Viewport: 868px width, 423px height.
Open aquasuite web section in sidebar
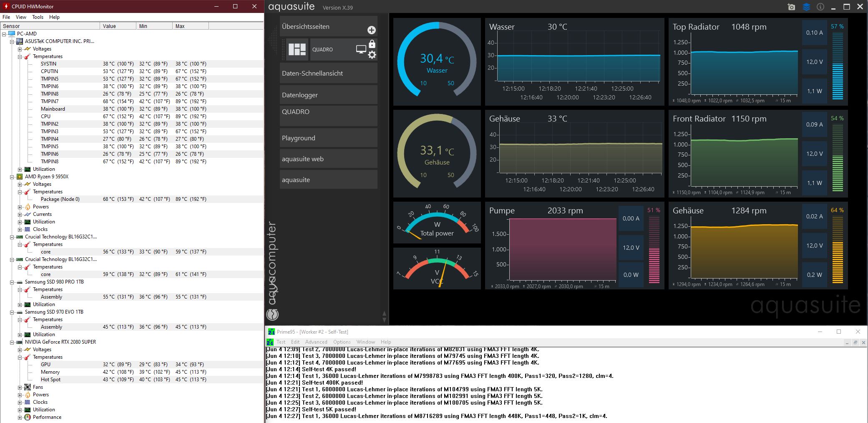(328, 159)
